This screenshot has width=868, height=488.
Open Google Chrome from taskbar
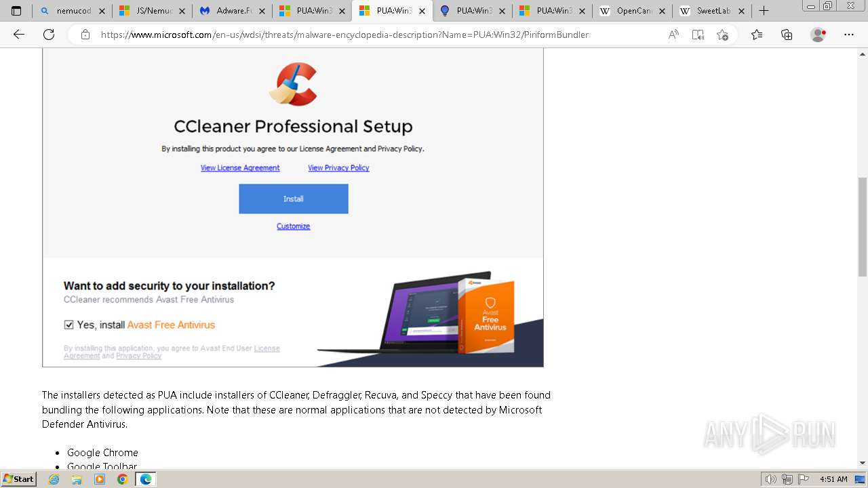[122, 479]
